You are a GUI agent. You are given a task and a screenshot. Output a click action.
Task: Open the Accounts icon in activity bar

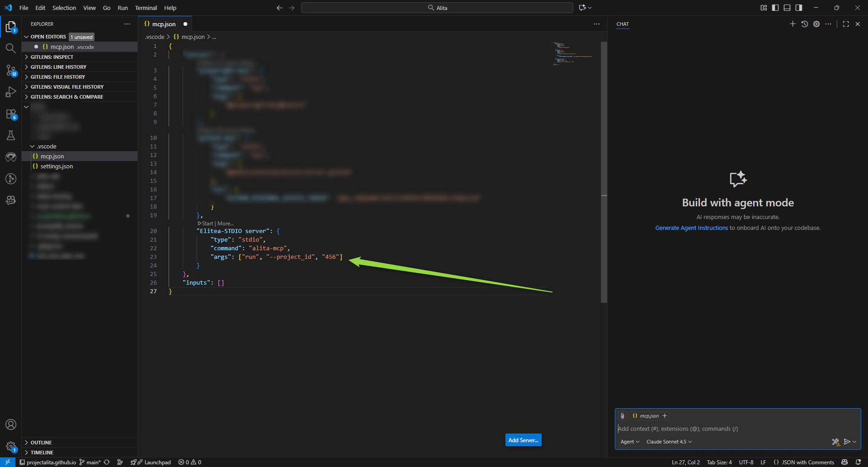11,424
